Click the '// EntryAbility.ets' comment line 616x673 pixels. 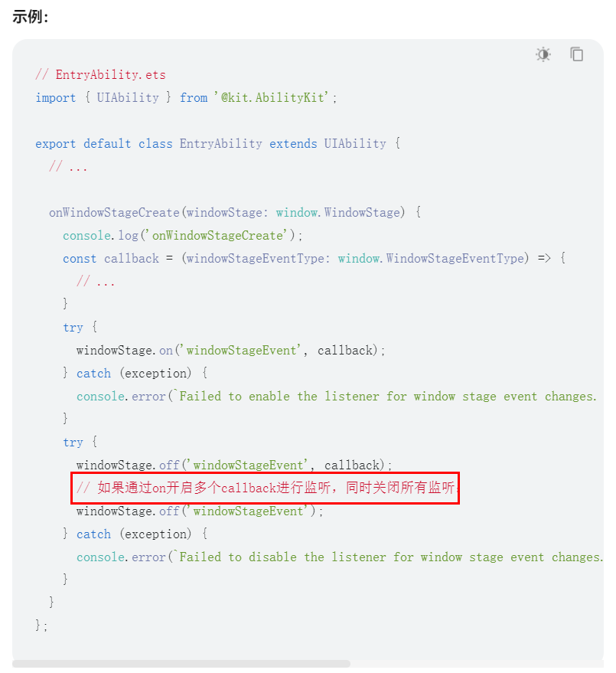[x=100, y=75]
